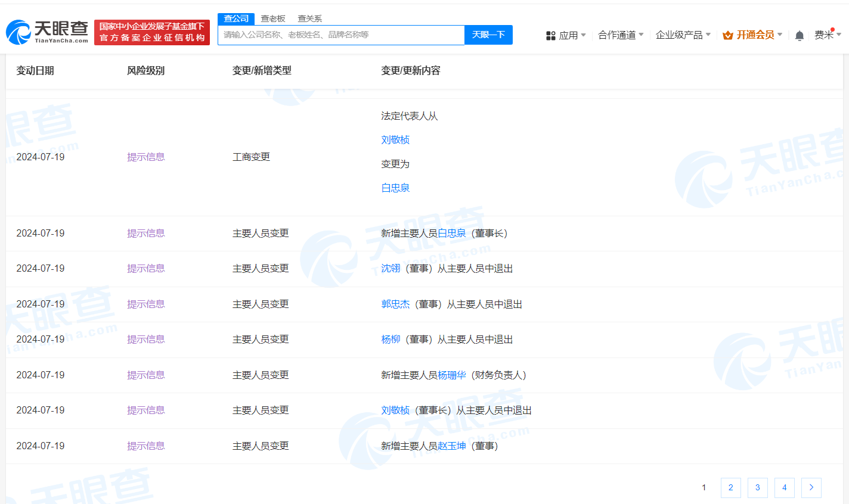Image resolution: width=849 pixels, height=504 pixels.
Task: Switch to the 查老板 tab
Action: tap(272, 18)
